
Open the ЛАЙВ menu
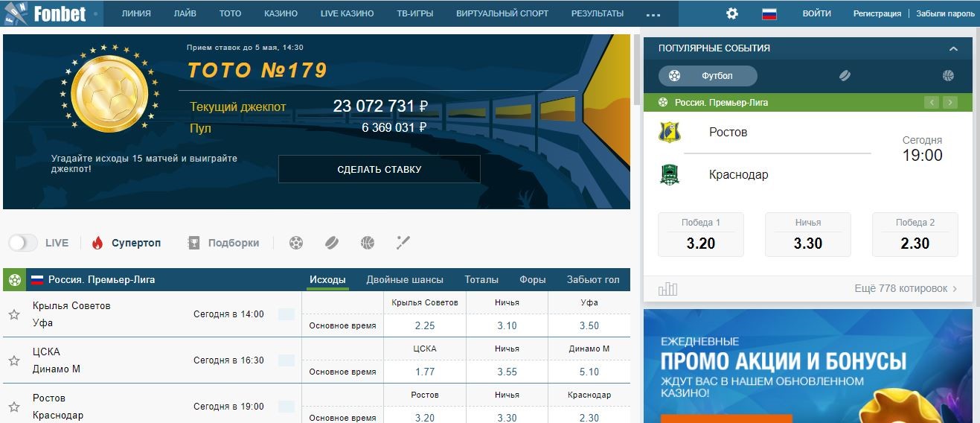coord(185,13)
